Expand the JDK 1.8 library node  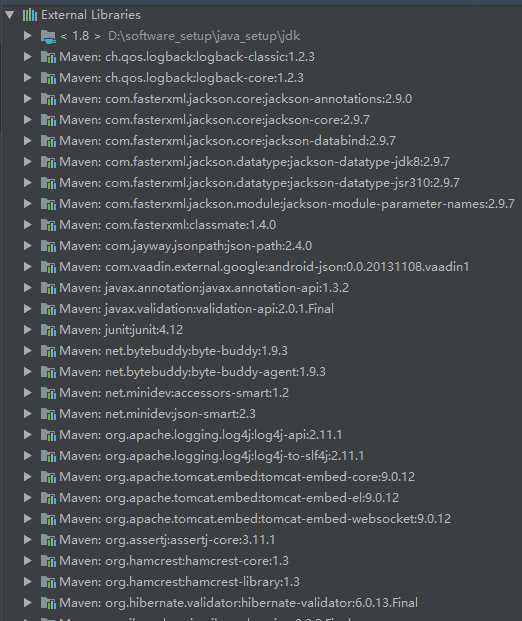point(28,36)
